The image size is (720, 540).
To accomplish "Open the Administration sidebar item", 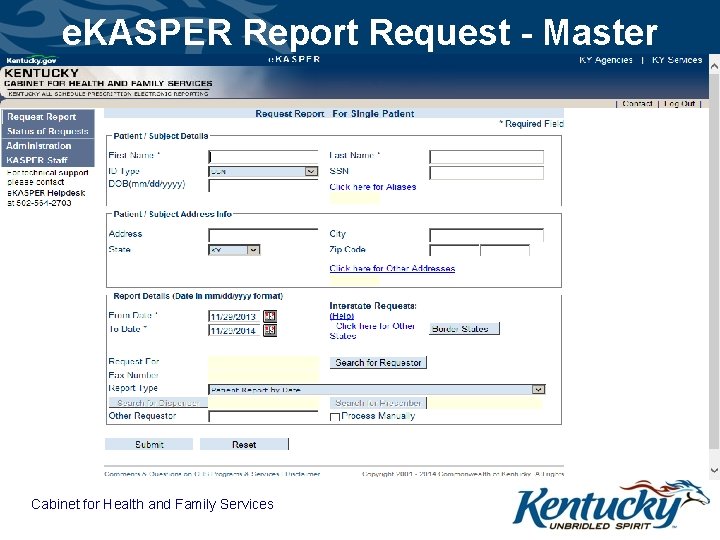I will [39, 146].
